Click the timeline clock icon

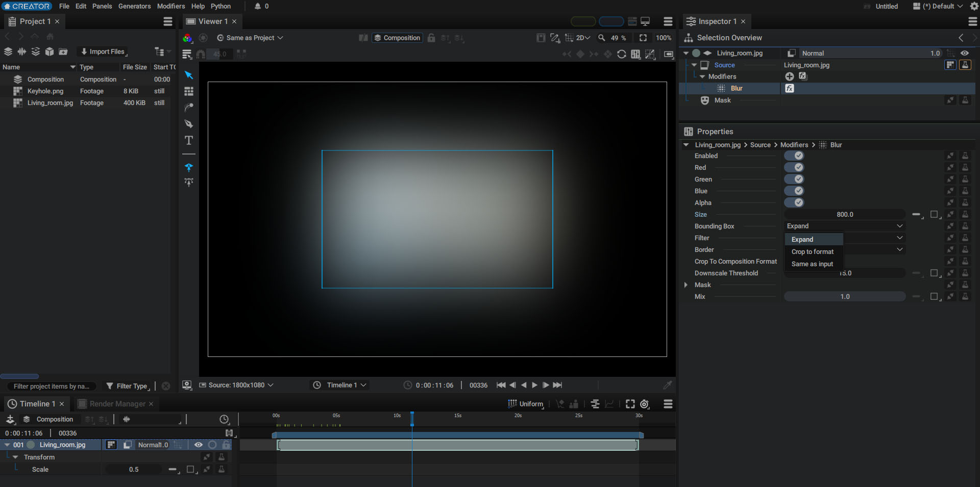(x=224, y=419)
